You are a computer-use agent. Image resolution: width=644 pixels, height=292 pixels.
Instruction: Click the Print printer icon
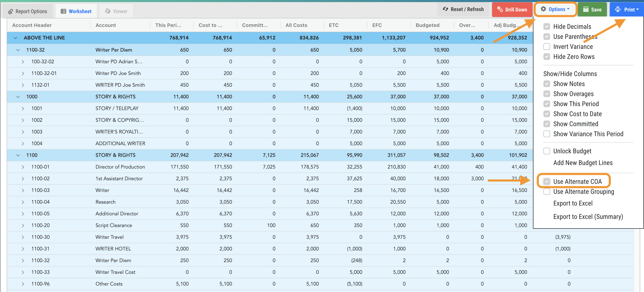coord(618,10)
